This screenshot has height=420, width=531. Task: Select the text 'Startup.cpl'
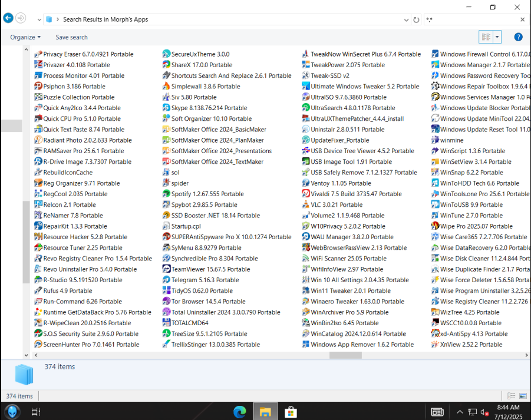coord(186,226)
